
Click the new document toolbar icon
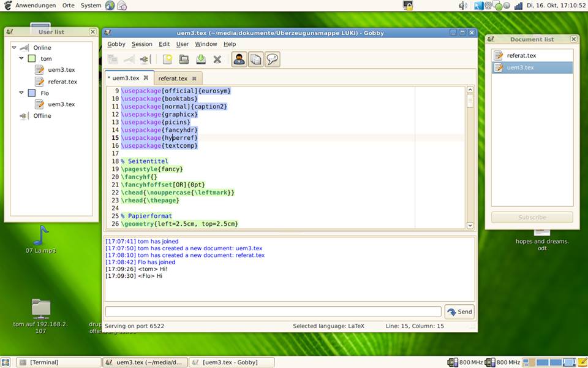coord(167,59)
